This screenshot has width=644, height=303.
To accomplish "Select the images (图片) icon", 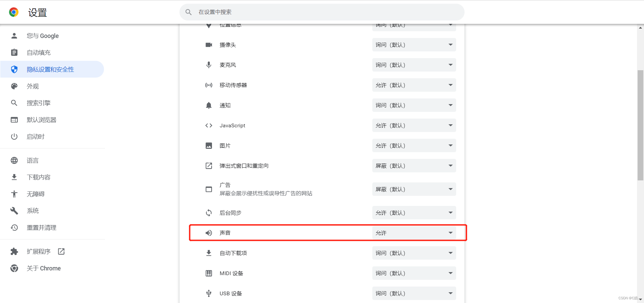I will click(209, 145).
